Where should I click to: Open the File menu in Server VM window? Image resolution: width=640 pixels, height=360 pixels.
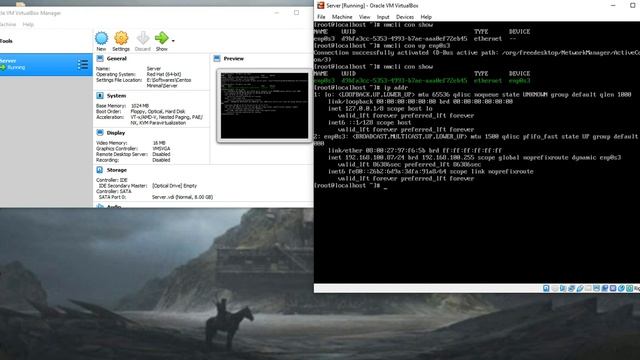(321, 17)
